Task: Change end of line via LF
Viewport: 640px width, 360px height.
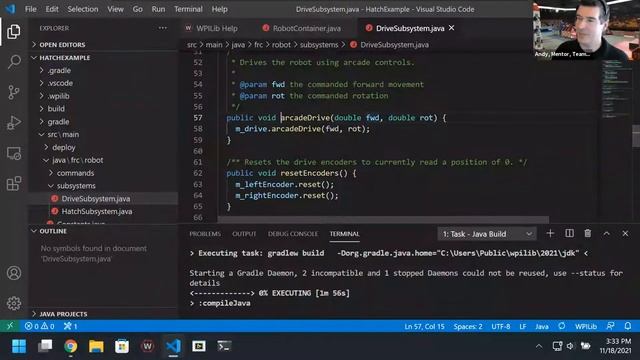Action: (523, 326)
